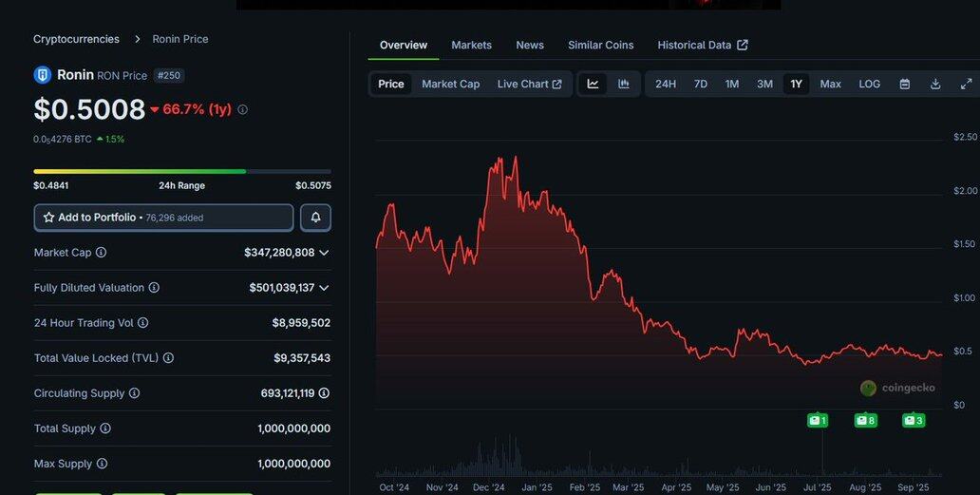The height and width of the screenshot is (495, 980).
Task: Set chart range to 1M
Action: 732,84
